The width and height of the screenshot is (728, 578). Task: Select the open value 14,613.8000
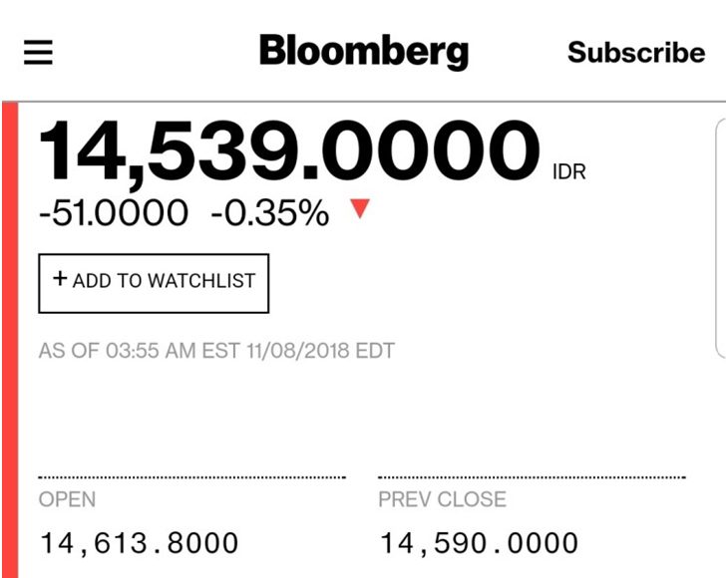pos(139,543)
